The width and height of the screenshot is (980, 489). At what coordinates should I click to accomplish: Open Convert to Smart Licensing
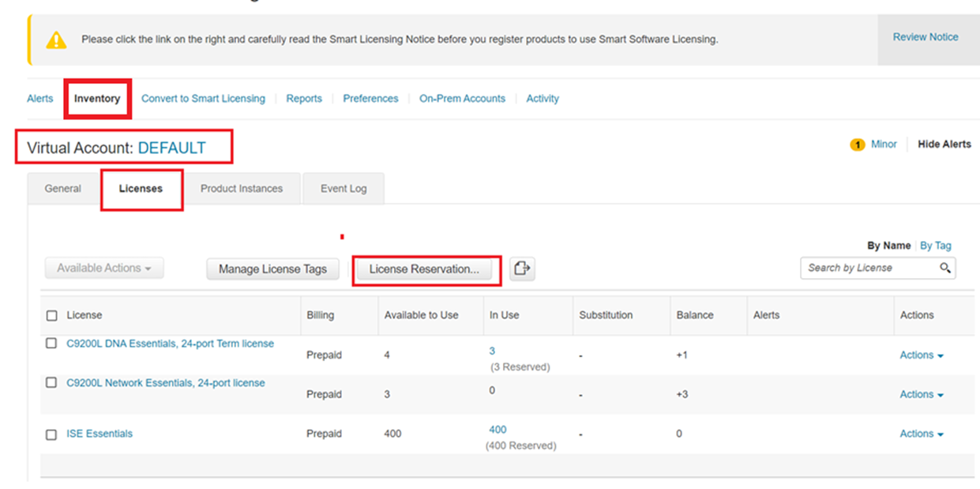tap(203, 99)
